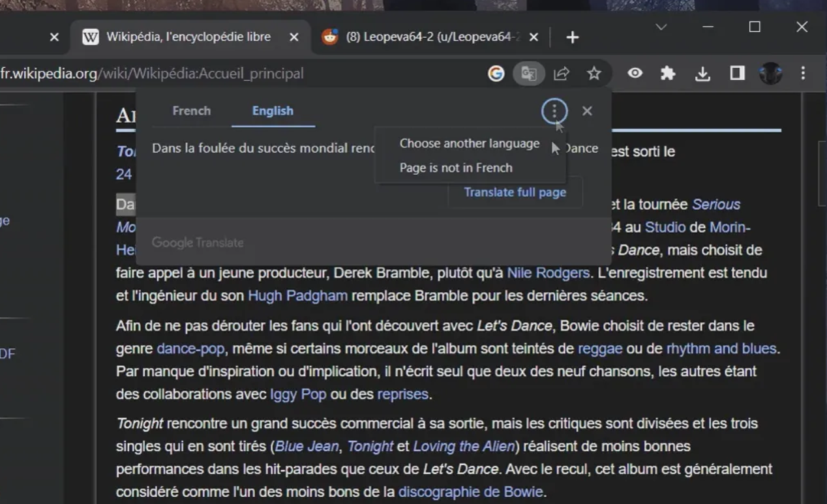
Task: Open the Tonight link after Blue Jean
Action: click(370, 447)
